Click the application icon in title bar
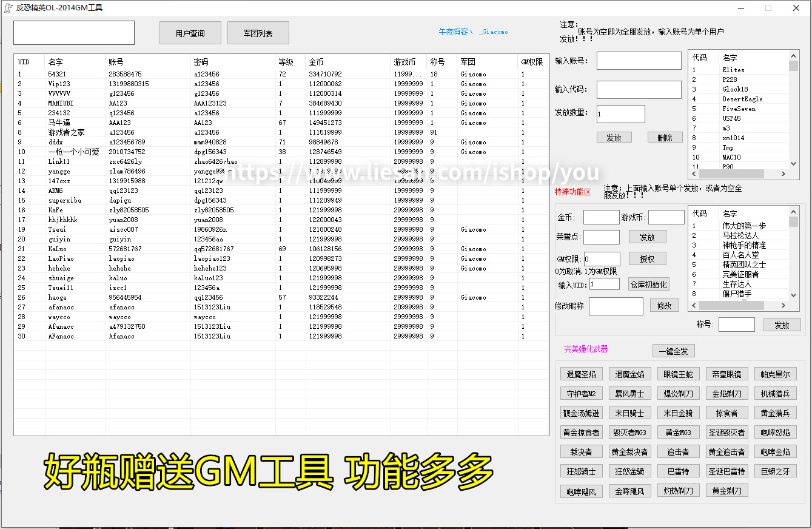The height and width of the screenshot is (529, 812). pos(8,8)
